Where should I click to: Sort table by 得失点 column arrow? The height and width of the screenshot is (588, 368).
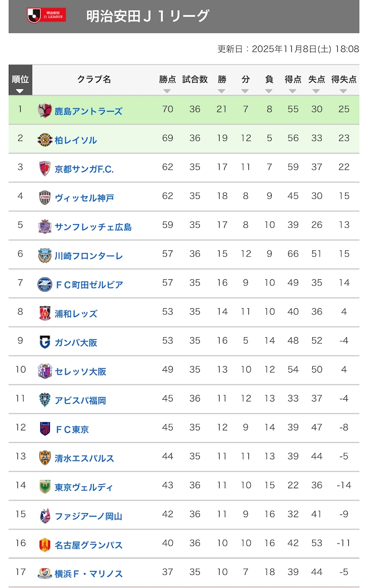coord(343,91)
